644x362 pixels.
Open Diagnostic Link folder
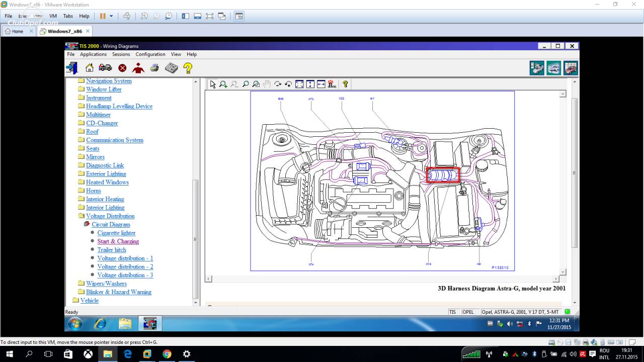click(x=105, y=165)
